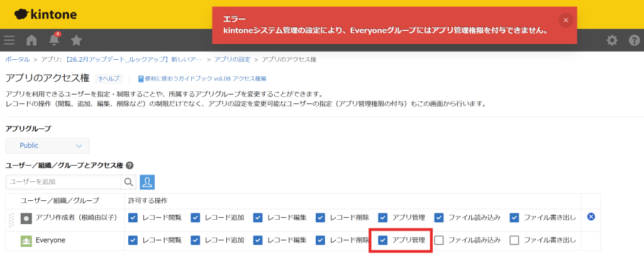Uncheck アプリ管理 for Everyone
The height and width of the screenshot is (267, 644).
click(383, 240)
